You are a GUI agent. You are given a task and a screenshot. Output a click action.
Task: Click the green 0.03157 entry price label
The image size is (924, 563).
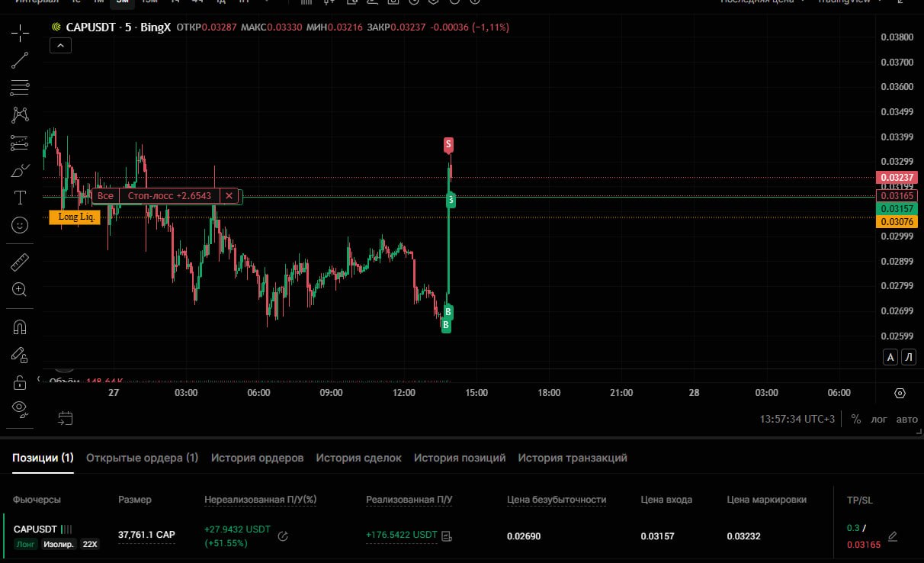[x=897, y=209]
